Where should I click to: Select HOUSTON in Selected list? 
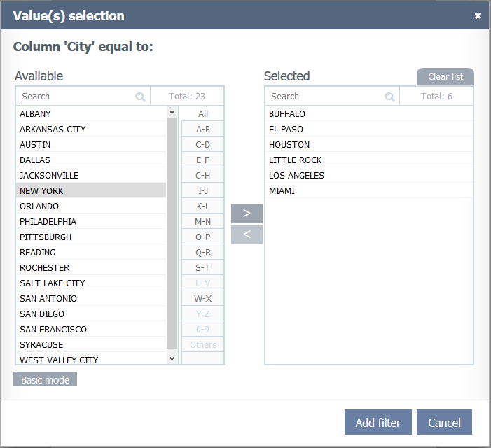pos(289,144)
